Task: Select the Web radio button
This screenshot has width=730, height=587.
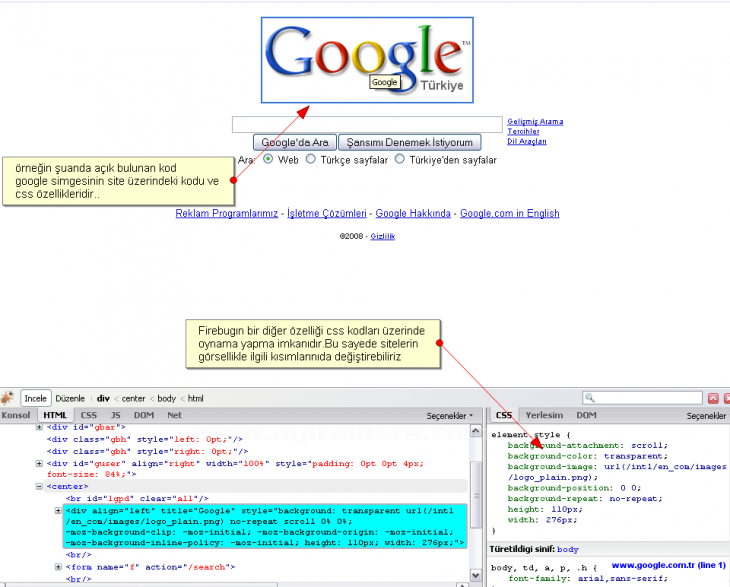Action: (268, 159)
